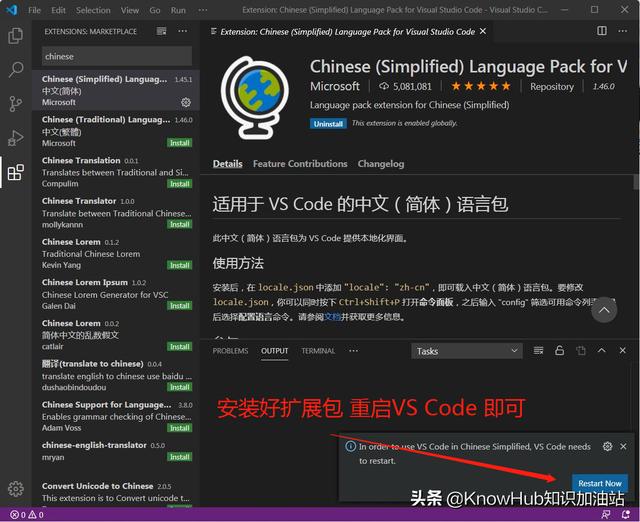Open the Repository link
Image resolution: width=640 pixels, height=522 pixels.
click(552, 87)
